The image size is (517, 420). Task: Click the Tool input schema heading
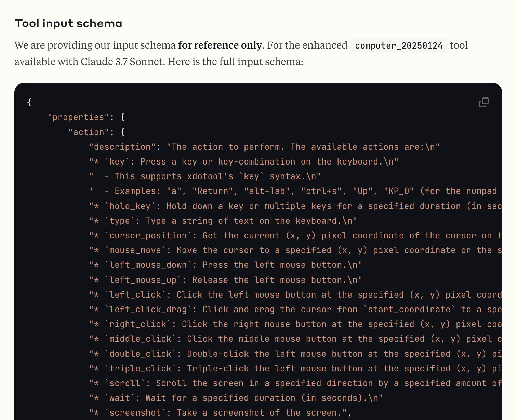coord(68,23)
